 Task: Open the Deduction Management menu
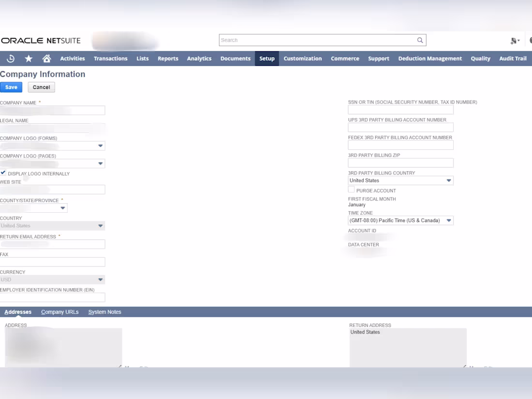pos(430,59)
